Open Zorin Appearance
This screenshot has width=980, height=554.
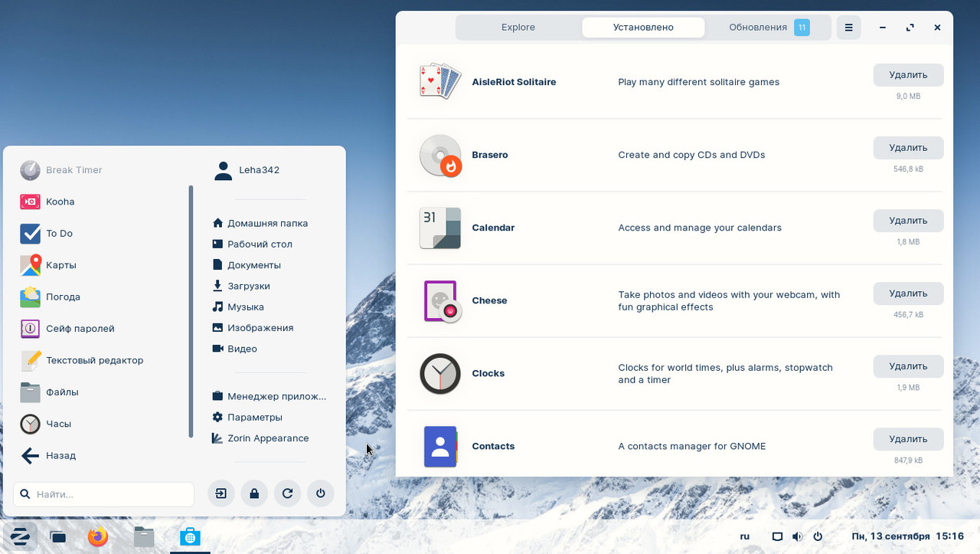(x=260, y=438)
